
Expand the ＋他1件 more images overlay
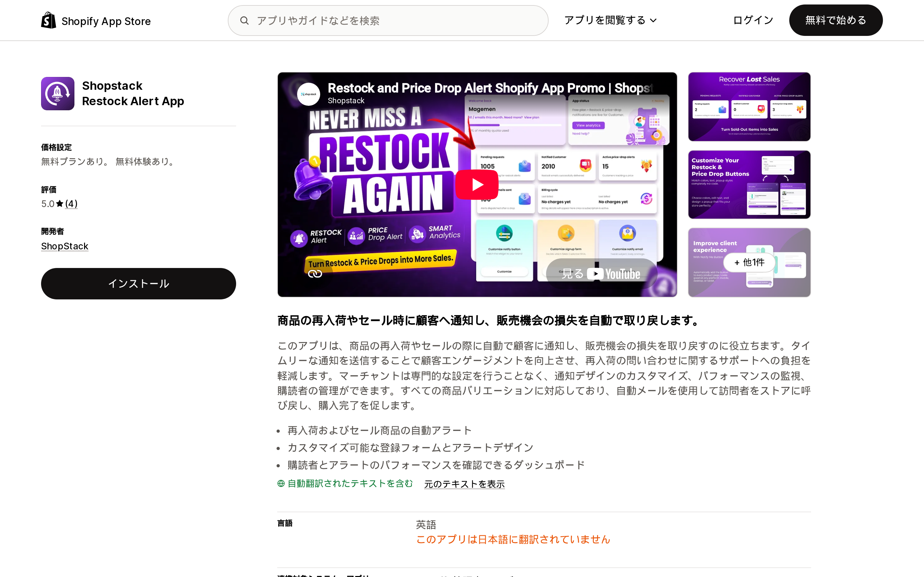pyautogui.click(x=749, y=263)
